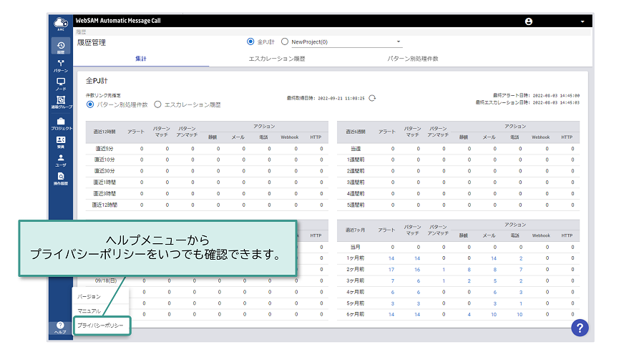Open the 通報グループ sidebar icon
This screenshot has height=357, width=644.
coord(61,103)
